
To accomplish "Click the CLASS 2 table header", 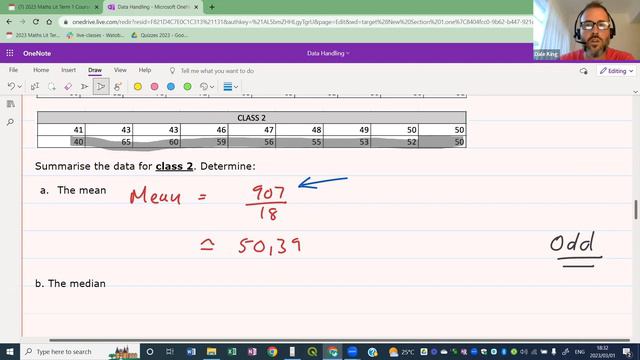I will pos(251,118).
